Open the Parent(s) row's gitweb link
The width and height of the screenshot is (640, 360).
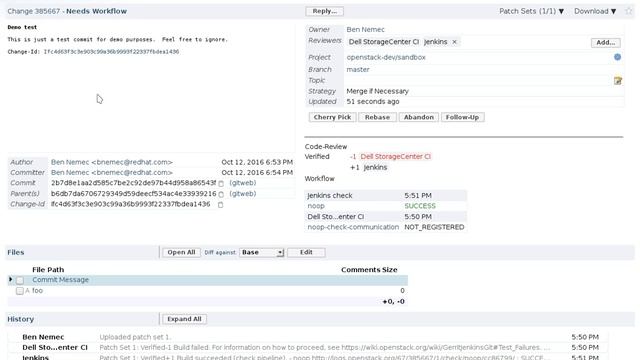pyautogui.click(x=243, y=193)
